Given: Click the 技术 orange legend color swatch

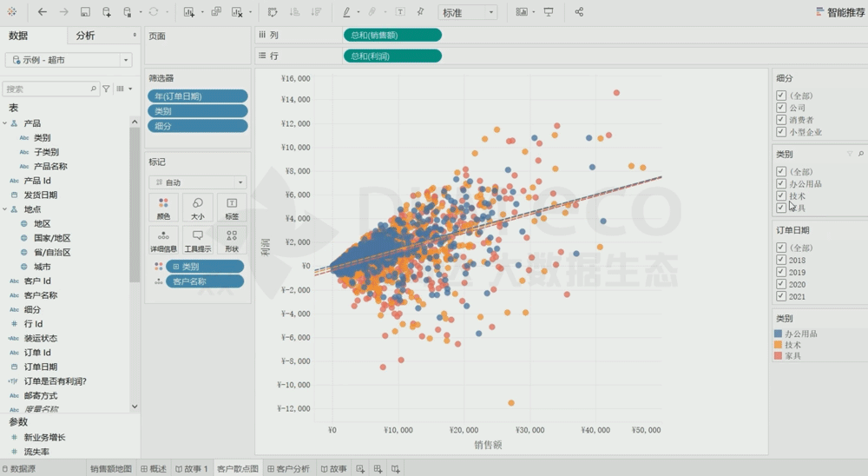Looking at the screenshot, I should pyautogui.click(x=779, y=345).
